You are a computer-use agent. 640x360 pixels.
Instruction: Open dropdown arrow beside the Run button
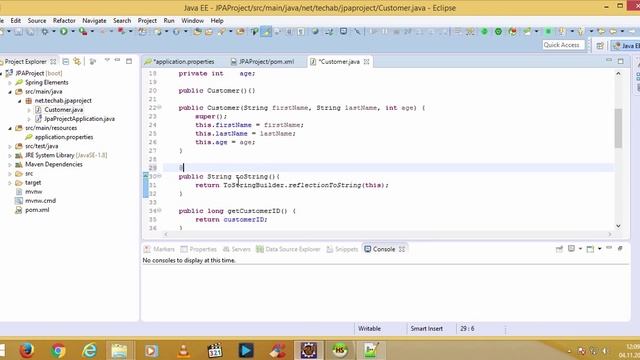[x=73, y=31]
